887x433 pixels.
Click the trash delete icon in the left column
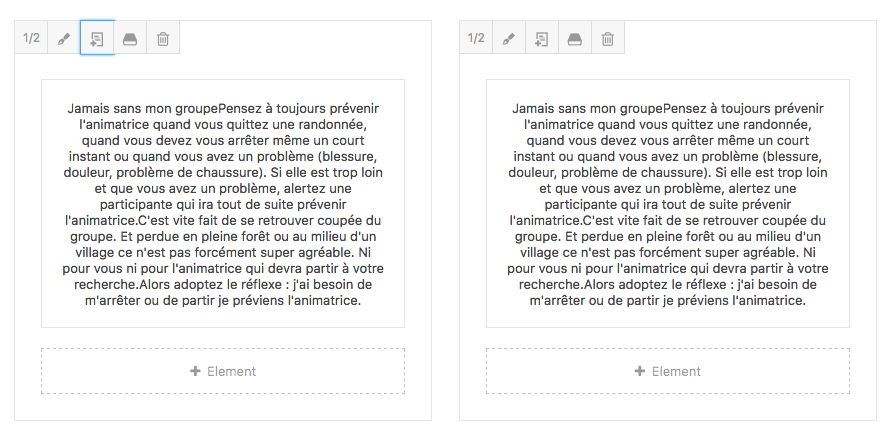pyautogui.click(x=163, y=39)
